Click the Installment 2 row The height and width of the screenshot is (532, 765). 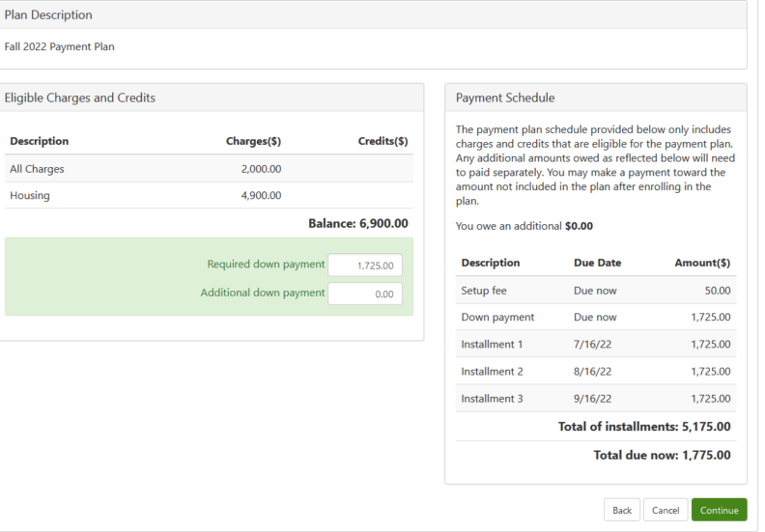(595, 371)
